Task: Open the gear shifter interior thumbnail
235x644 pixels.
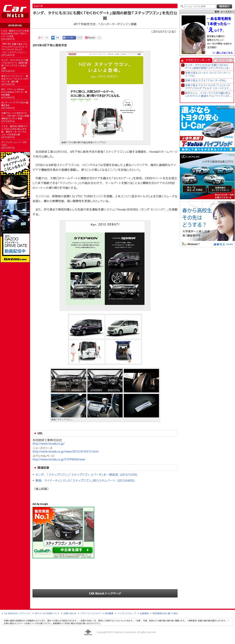Action: (x=105, y=405)
